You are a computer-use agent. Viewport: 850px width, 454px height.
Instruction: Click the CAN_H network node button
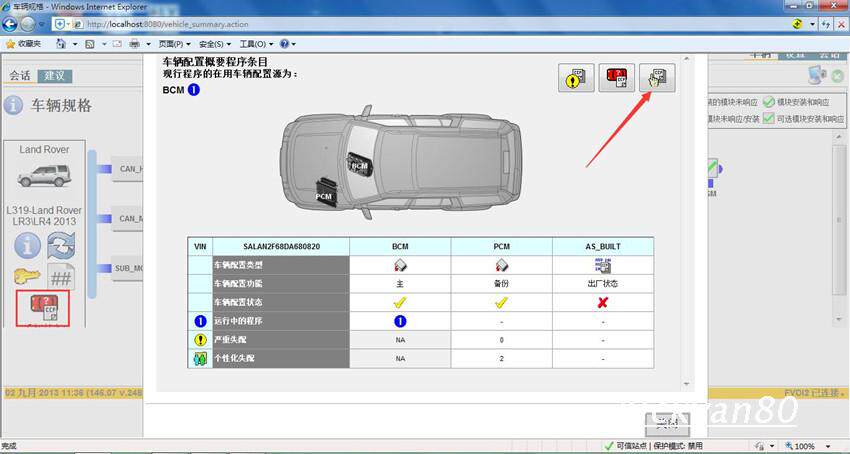127,169
